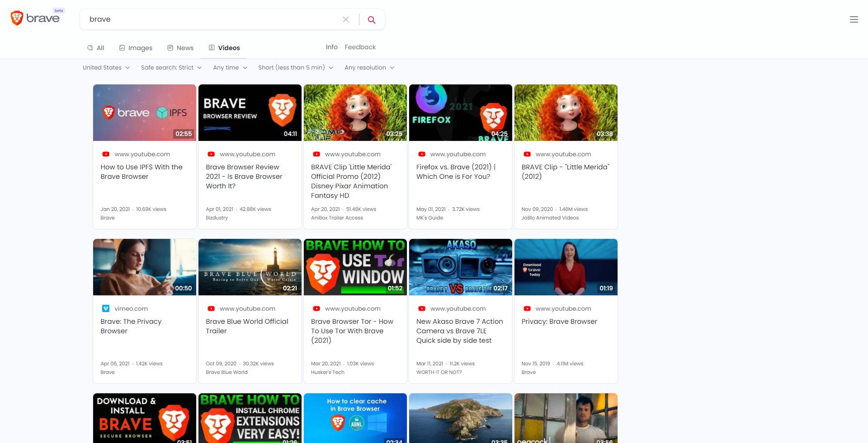Click YouTube icon on Privacy: Brave Browser card

[x=527, y=308]
